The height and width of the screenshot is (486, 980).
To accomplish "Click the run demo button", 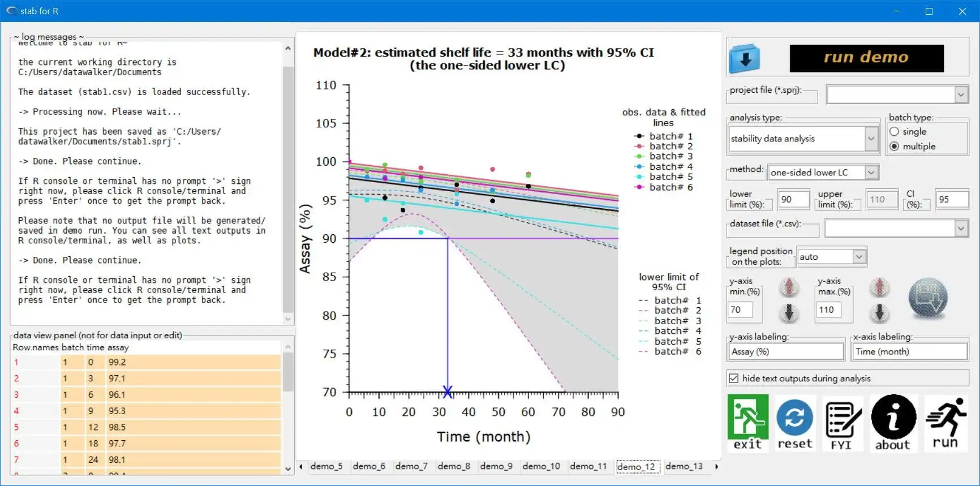I will tap(866, 58).
